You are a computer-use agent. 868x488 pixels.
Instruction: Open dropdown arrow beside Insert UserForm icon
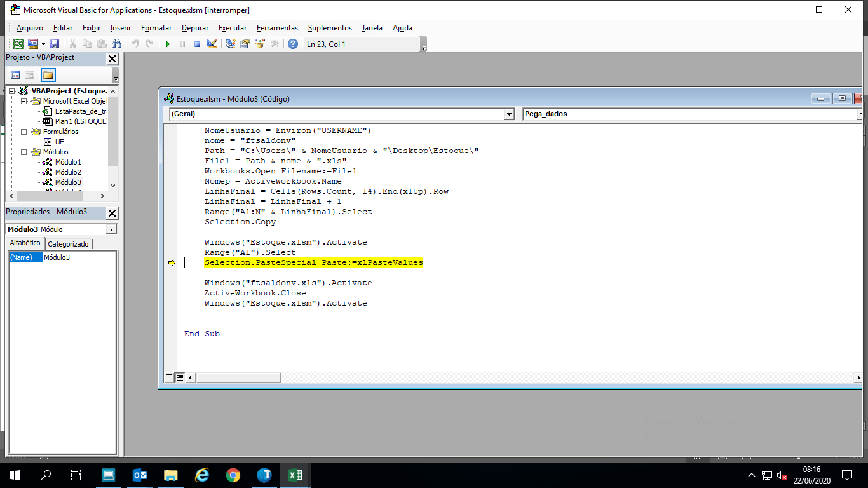43,44
